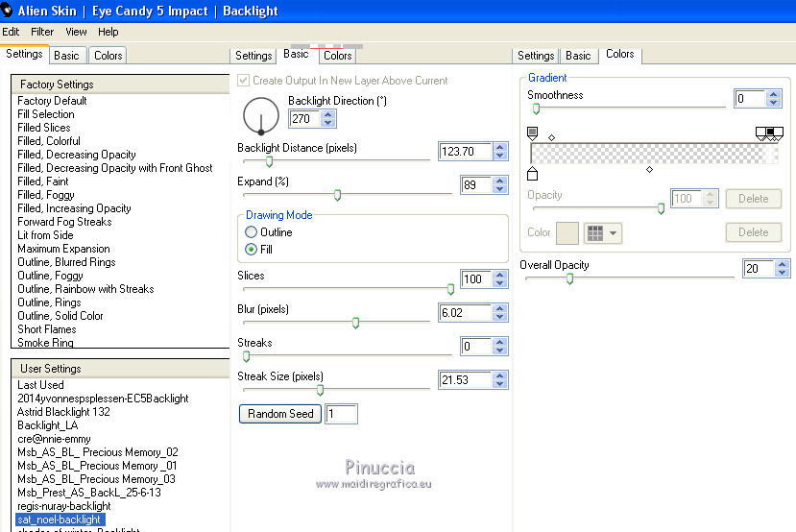Screen dimensions: 796x532
Task: Toggle Create Output In New Layer checkbox
Action: 244,81
